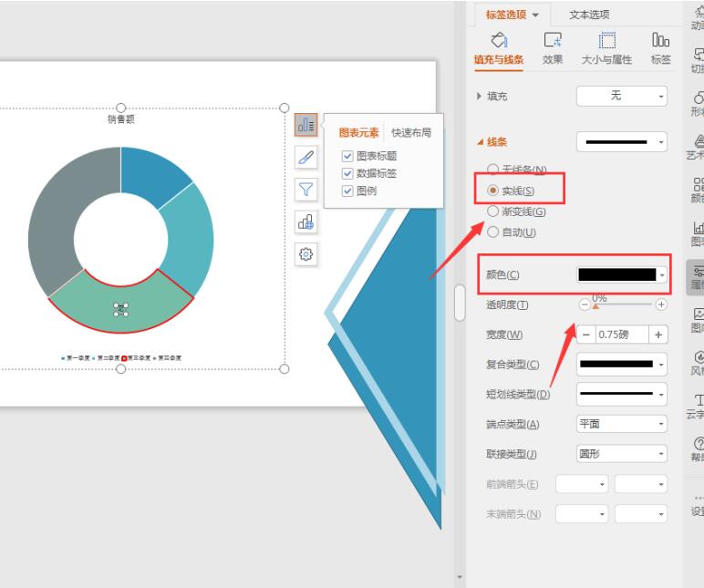This screenshot has width=704, height=588.
Task: Decrease line width with minus button
Action: click(586, 335)
